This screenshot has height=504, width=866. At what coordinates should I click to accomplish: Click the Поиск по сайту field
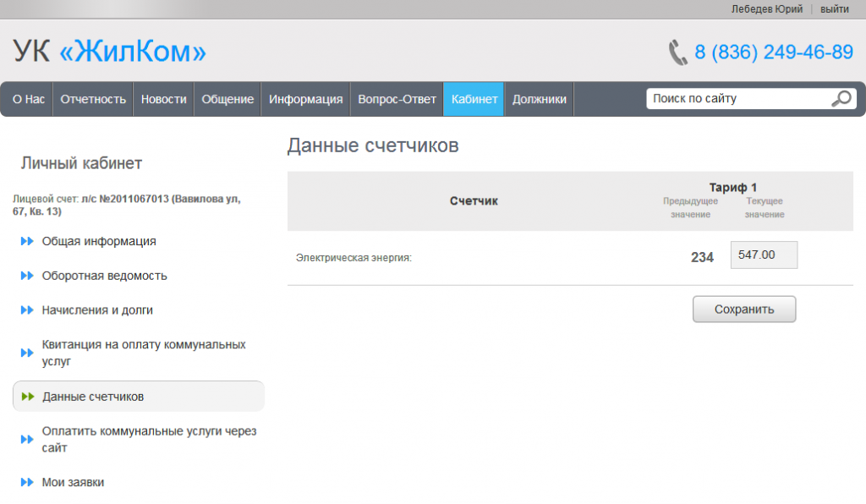(x=736, y=99)
